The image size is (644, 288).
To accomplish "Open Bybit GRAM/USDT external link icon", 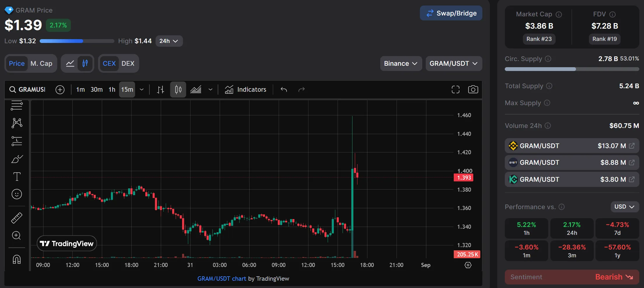I will (632, 162).
